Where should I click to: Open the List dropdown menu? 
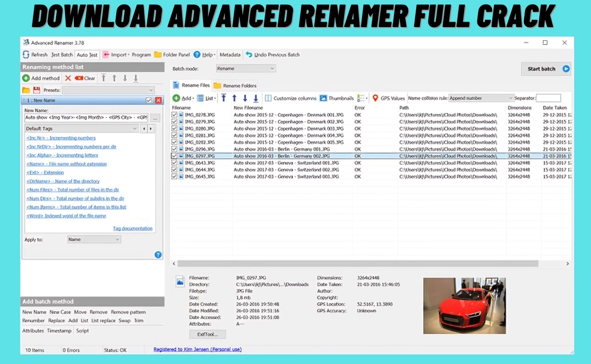coord(207,98)
